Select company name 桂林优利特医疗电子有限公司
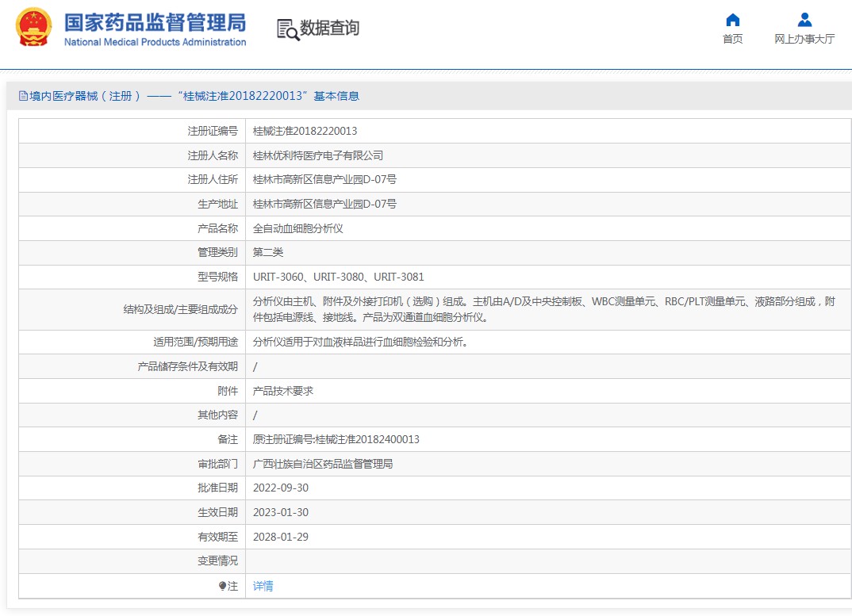Screen dimensions: 852x616 [x=317, y=155]
